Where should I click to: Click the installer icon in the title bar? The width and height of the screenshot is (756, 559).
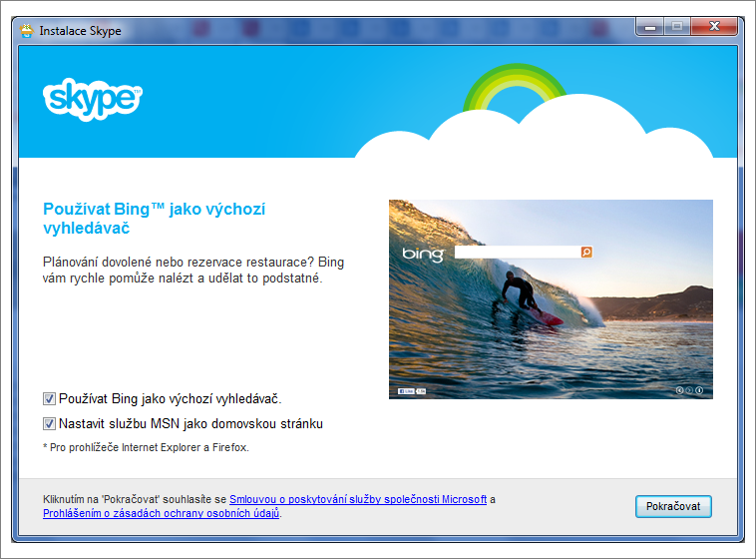[x=26, y=30]
